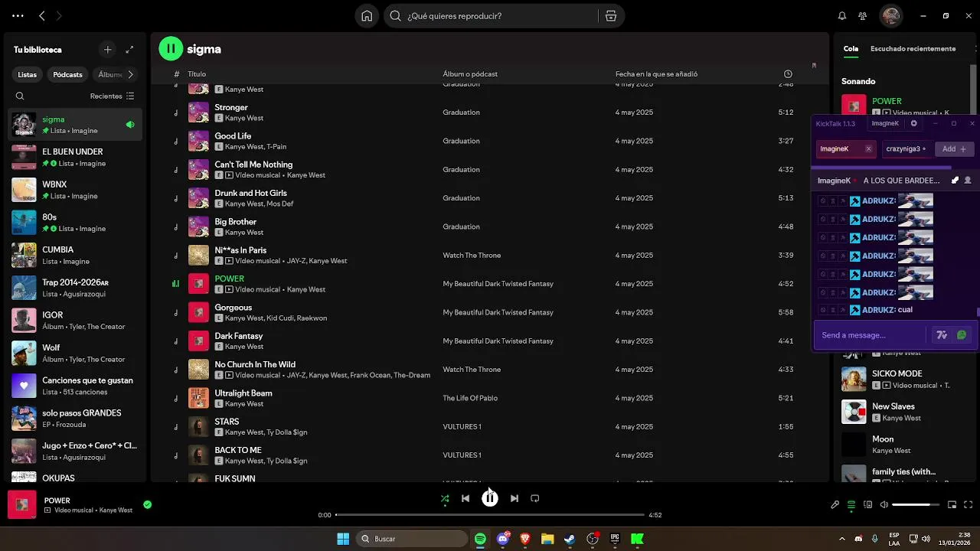Image resolution: width=980 pixels, height=551 pixels.
Task: Sort tracks by the Título column header
Action: pos(197,74)
